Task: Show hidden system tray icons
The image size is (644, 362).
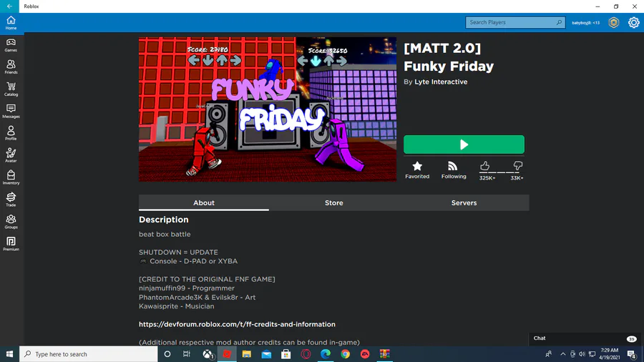Action: (x=562, y=354)
